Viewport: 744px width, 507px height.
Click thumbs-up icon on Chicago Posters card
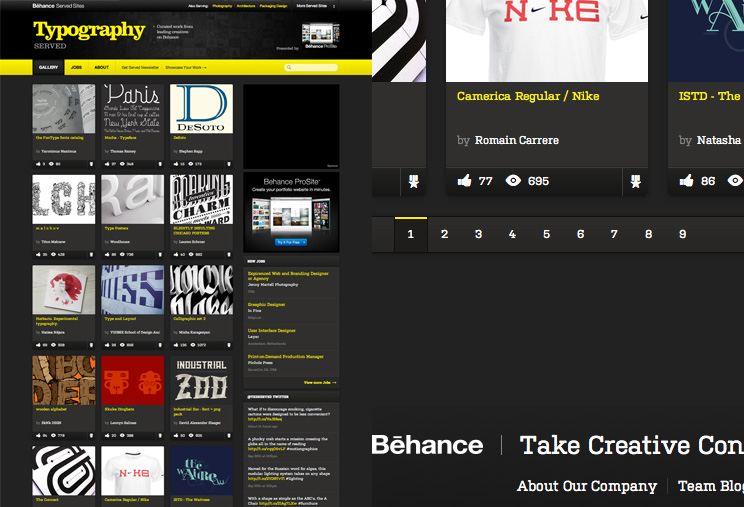[x=176, y=255]
